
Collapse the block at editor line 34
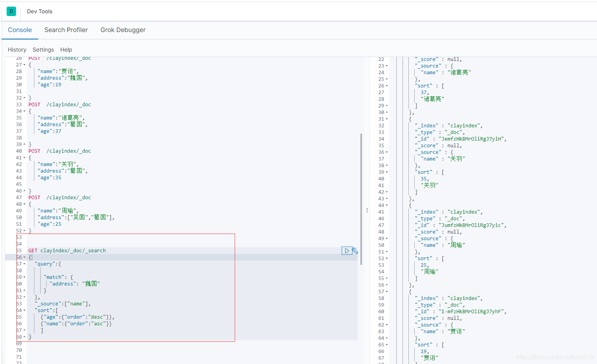click(x=25, y=111)
